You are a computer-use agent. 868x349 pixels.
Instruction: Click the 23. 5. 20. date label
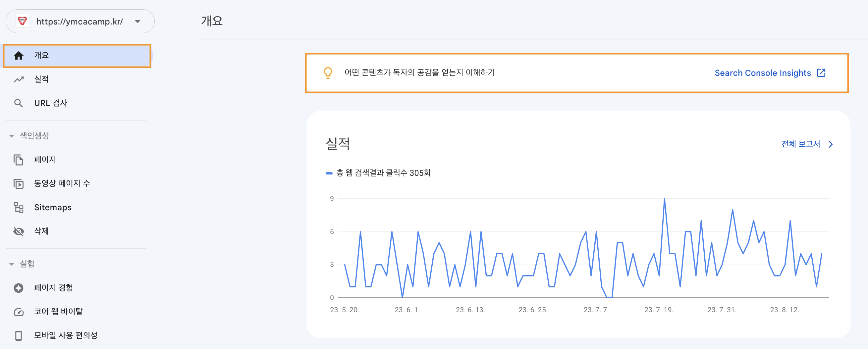pos(345,310)
